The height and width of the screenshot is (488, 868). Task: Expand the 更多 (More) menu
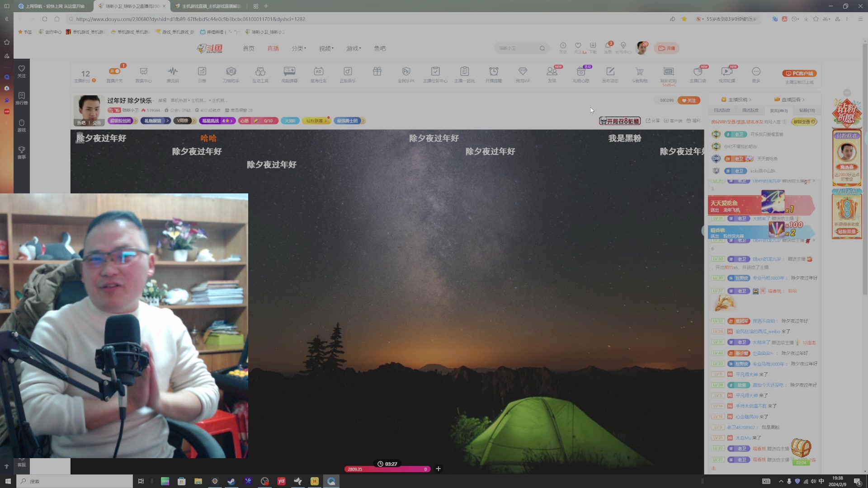(756, 75)
